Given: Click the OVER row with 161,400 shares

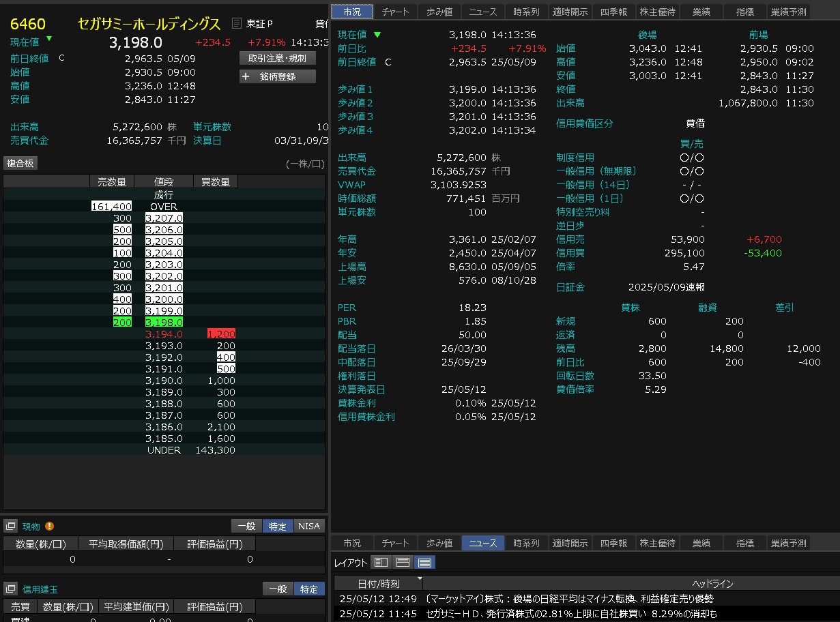Looking at the screenshot, I should pyautogui.click(x=164, y=207).
